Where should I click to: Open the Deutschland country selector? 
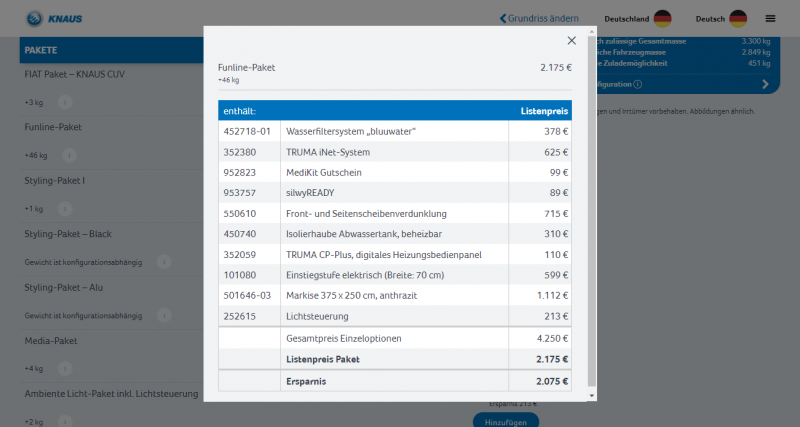628,18
